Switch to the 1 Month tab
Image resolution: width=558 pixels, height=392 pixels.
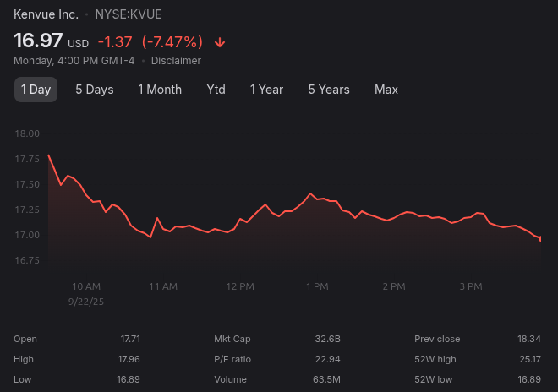click(x=160, y=90)
